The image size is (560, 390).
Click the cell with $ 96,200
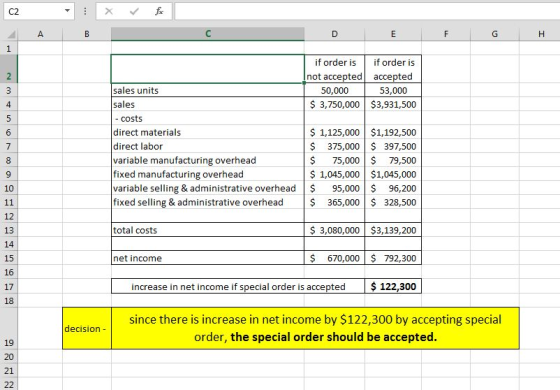pos(393,188)
